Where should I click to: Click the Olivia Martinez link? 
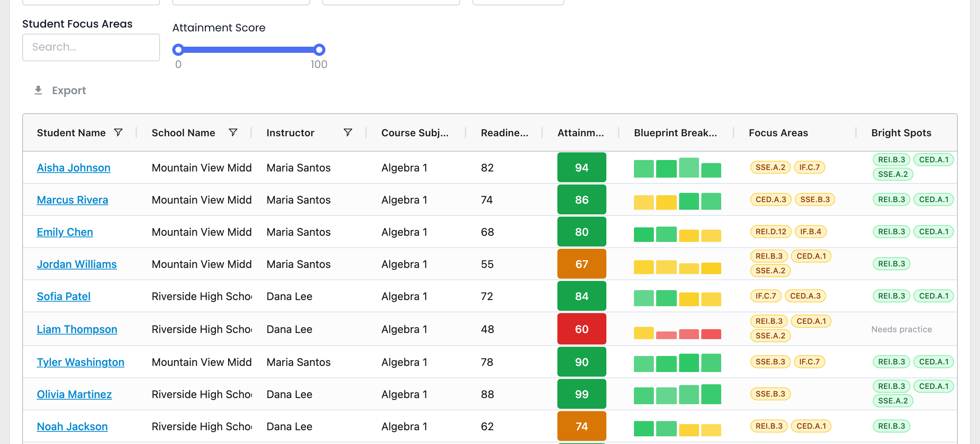tap(74, 394)
